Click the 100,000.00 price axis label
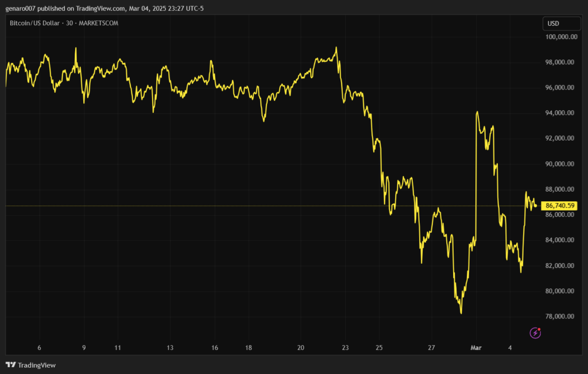The width and height of the screenshot is (588, 374). (560, 37)
